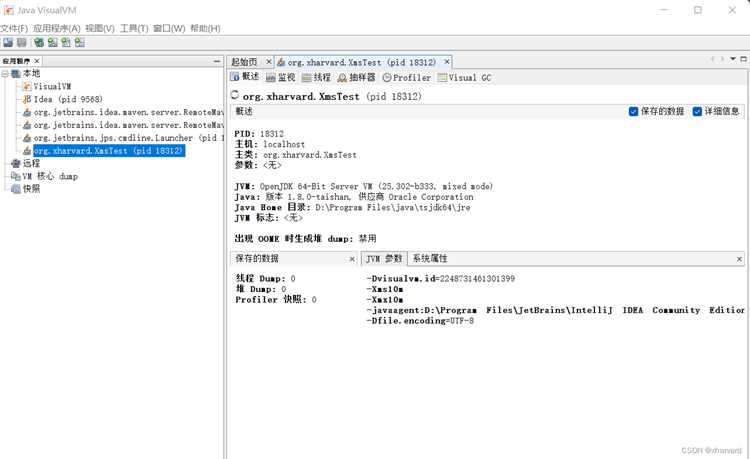Viewport: 750px width, 459px height.
Task: Click the scroll tabs right arrow
Action: (x=722, y=59)
